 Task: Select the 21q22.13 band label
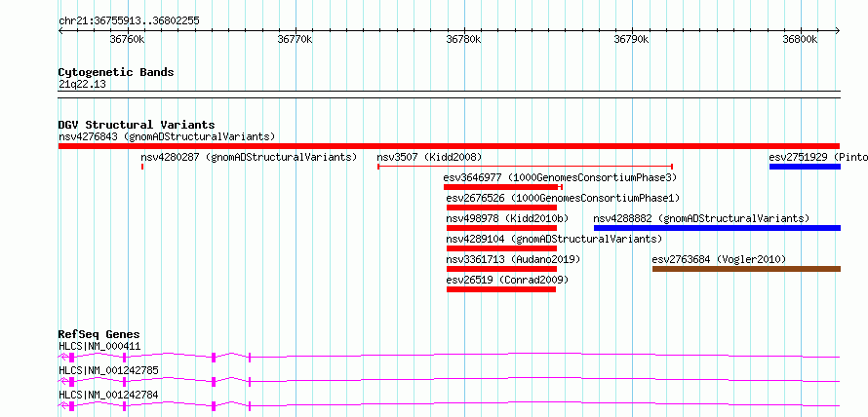[x=82, y=84]
